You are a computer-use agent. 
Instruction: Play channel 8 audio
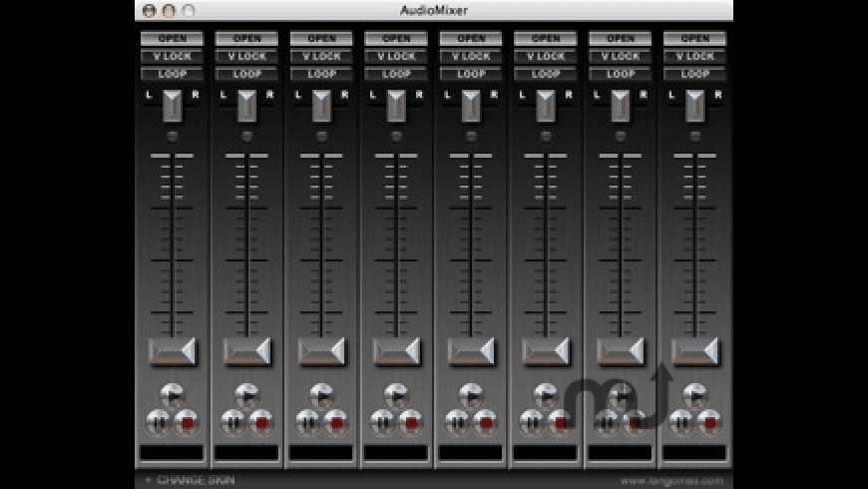(x=695, y=395)
